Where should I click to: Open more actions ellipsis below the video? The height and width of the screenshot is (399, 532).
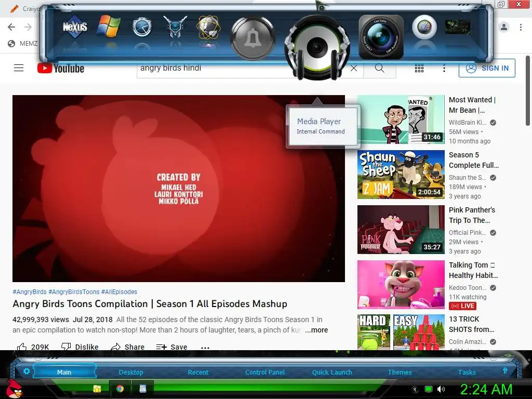[205, 347]
